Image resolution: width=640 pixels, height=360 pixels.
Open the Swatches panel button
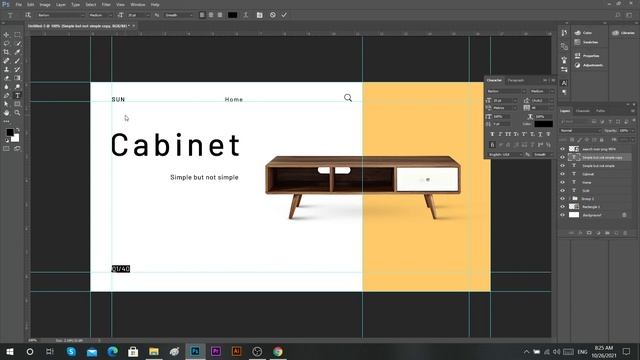[x=587, y=42]
